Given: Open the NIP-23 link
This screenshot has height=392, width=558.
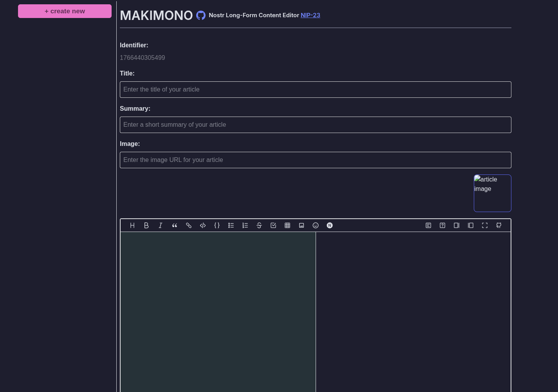Looking at the screenshot, I should pos(310,15).
